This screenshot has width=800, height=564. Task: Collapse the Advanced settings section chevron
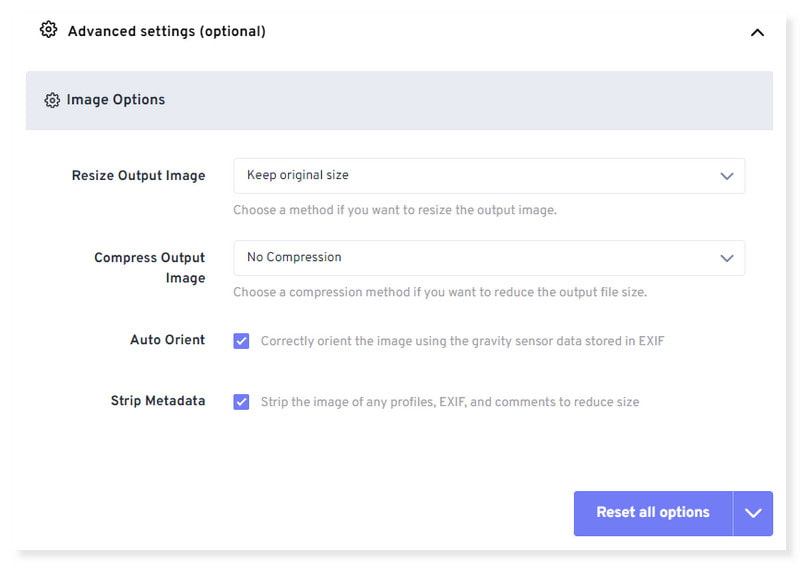click(x=757, y=32)
